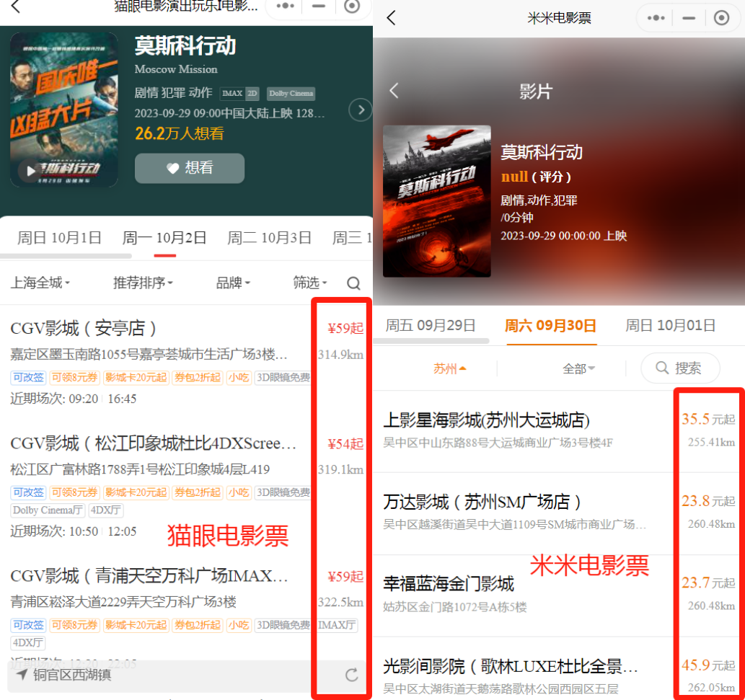
Task: Click the back arrow beside 影片 title
Action: pyautogui.click(x=394, y=91)
